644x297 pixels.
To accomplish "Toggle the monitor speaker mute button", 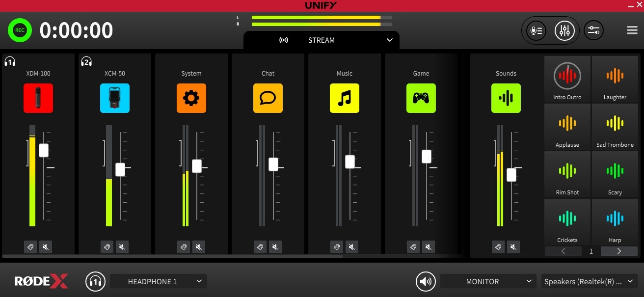I will (426, 282).
